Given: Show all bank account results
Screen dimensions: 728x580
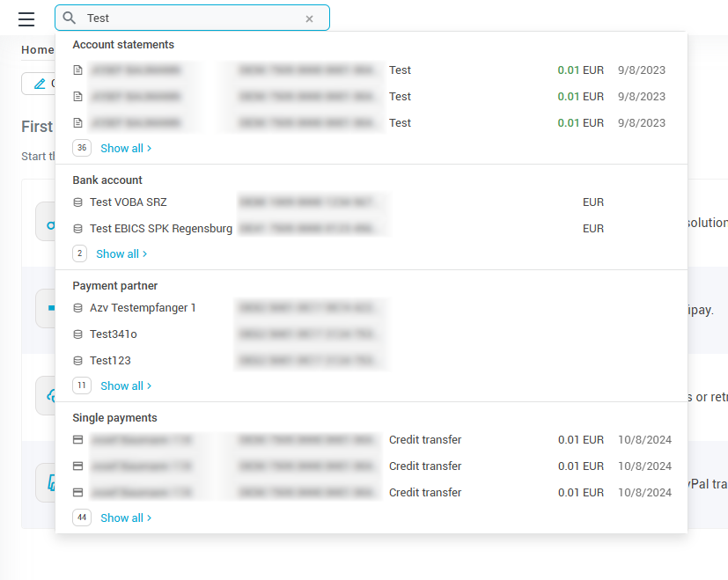Looking at the screenshot, I should [121, 254].
